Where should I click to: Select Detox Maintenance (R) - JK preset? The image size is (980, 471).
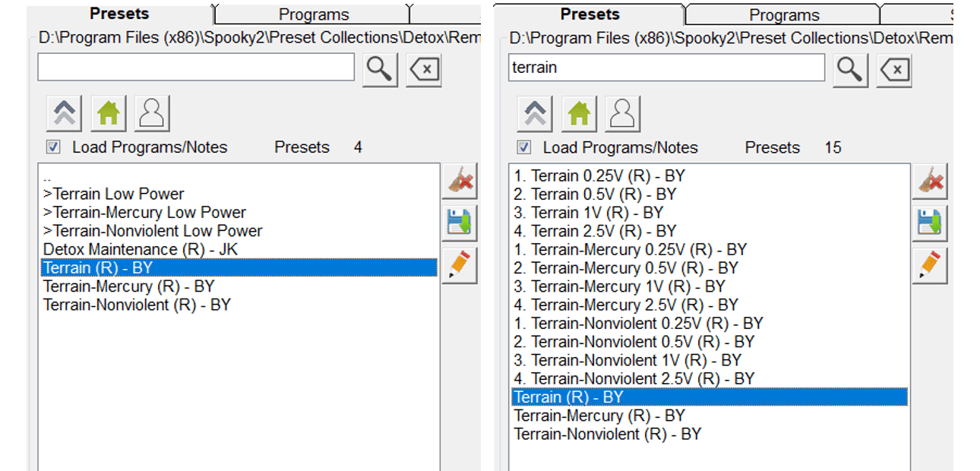click(141, 249)
